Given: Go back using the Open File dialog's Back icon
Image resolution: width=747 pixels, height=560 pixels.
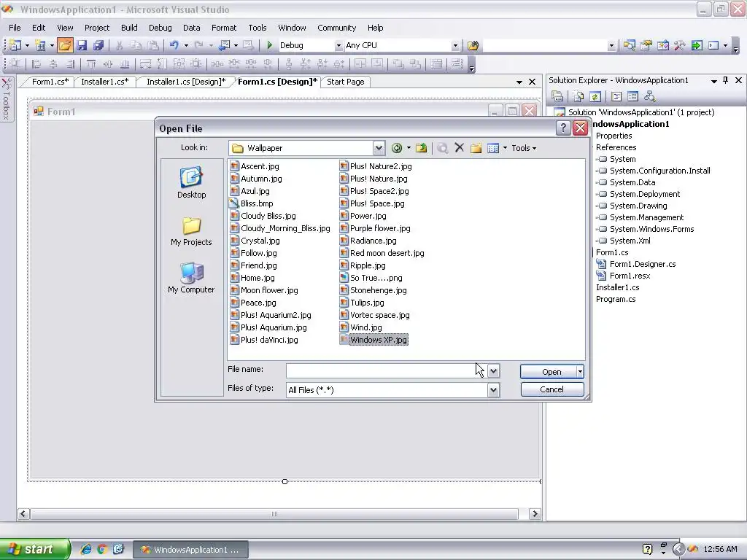Looking at the screenshot, I should [x=396, y=148].
